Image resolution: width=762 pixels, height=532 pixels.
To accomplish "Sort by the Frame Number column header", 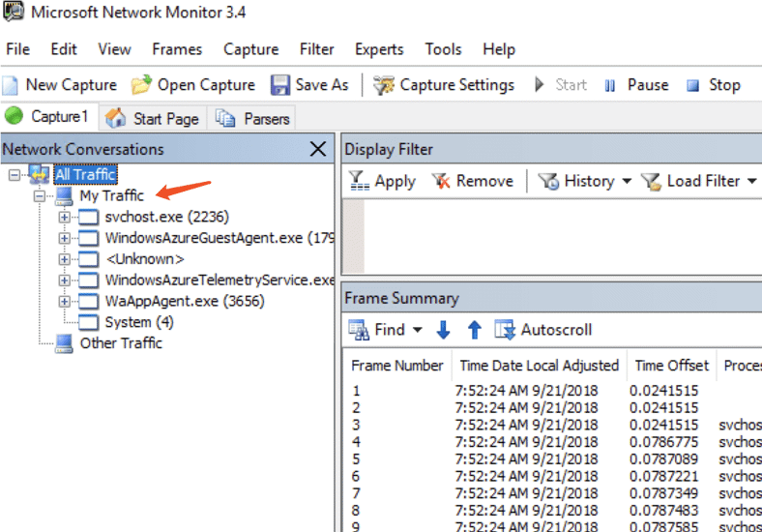I will pyautogui.click(x=397, y=366).
